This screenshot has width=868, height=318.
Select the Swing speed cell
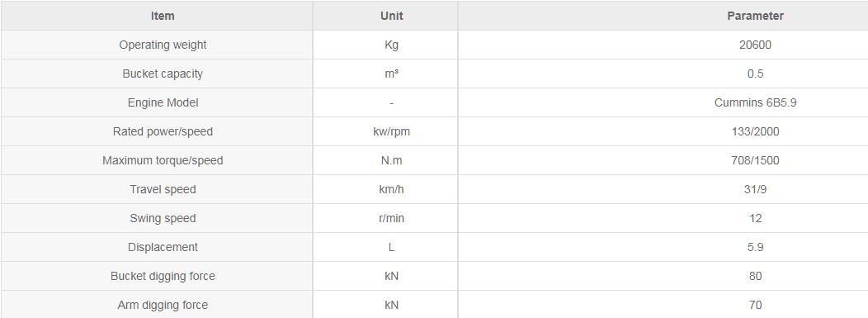pos(163,218)
